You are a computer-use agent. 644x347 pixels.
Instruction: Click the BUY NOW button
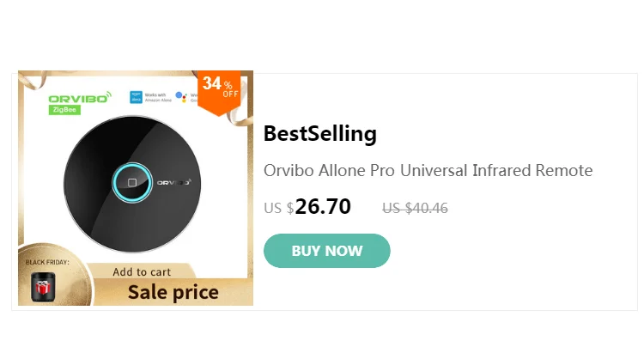pos(326,251)
